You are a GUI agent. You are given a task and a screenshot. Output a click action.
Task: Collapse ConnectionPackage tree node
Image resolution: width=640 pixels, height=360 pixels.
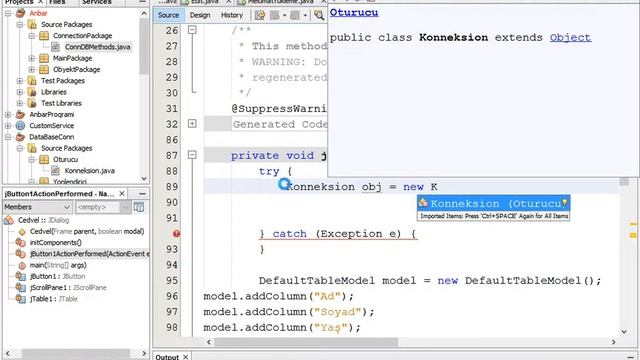coord(31,36)
